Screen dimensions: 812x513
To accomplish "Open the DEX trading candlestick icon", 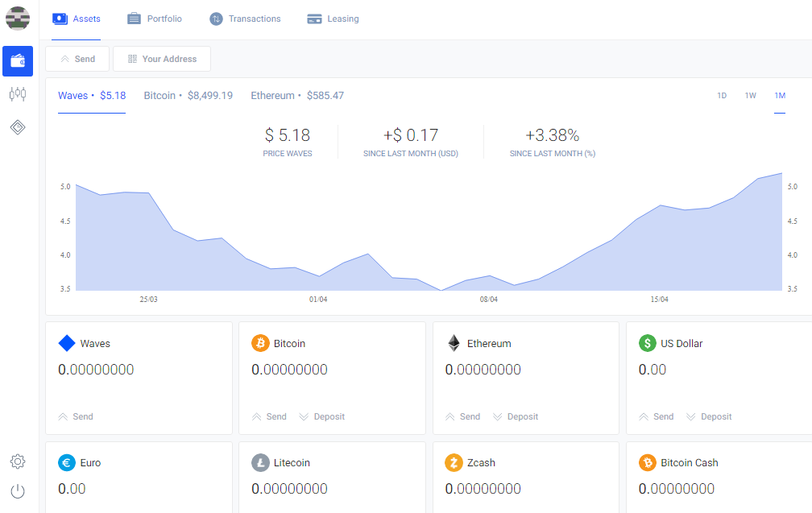I will 18,93.
